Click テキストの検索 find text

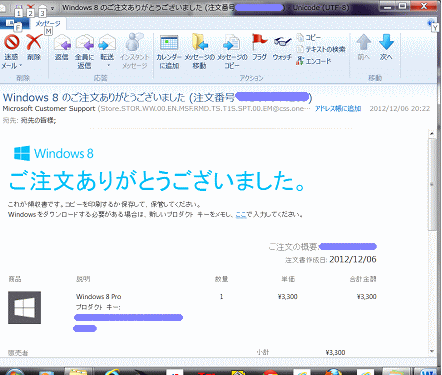pyautogui.click(x=321, y=49)
